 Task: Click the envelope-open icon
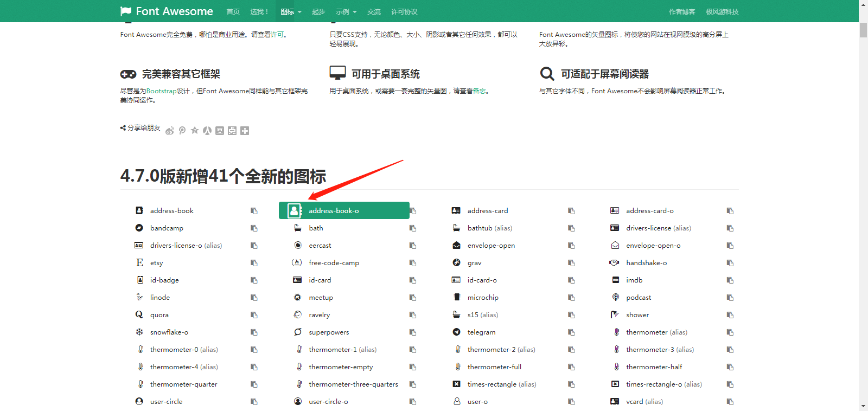point(456,245)
